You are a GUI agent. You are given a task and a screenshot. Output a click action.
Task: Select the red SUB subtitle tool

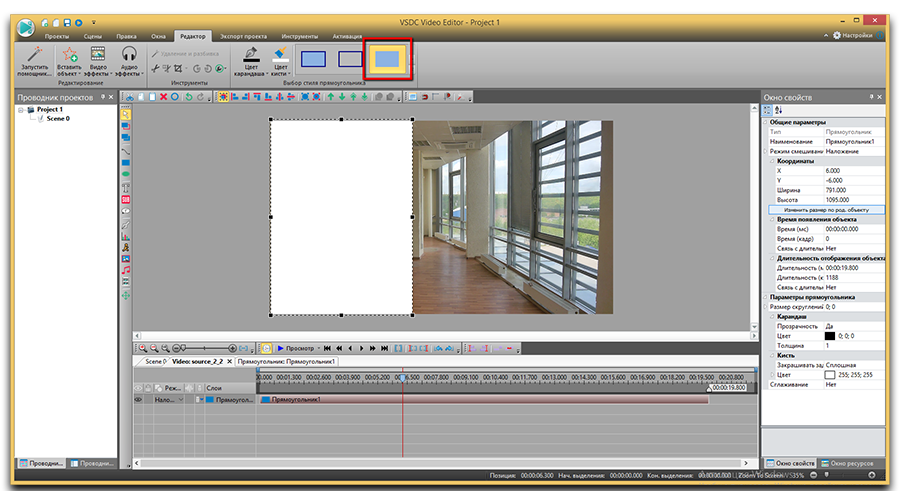tap(126, 200)
